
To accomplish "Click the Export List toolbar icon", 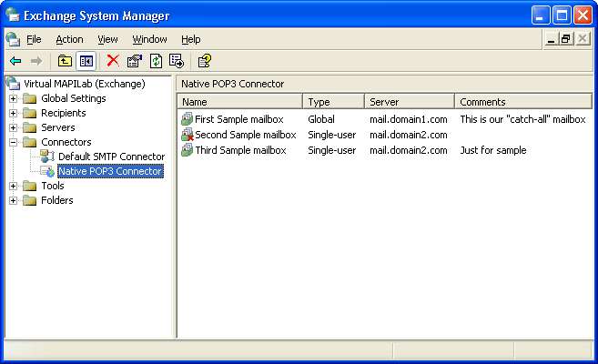I will (177, 61).
